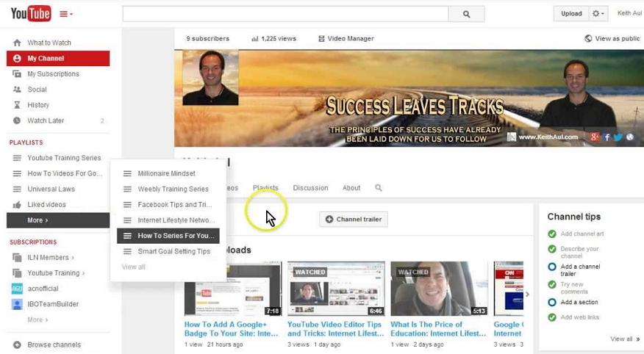Screen dimensions: 644x354
Task: Click View as public globe icon
Action: pyautogui.click(x=588, y=39)
